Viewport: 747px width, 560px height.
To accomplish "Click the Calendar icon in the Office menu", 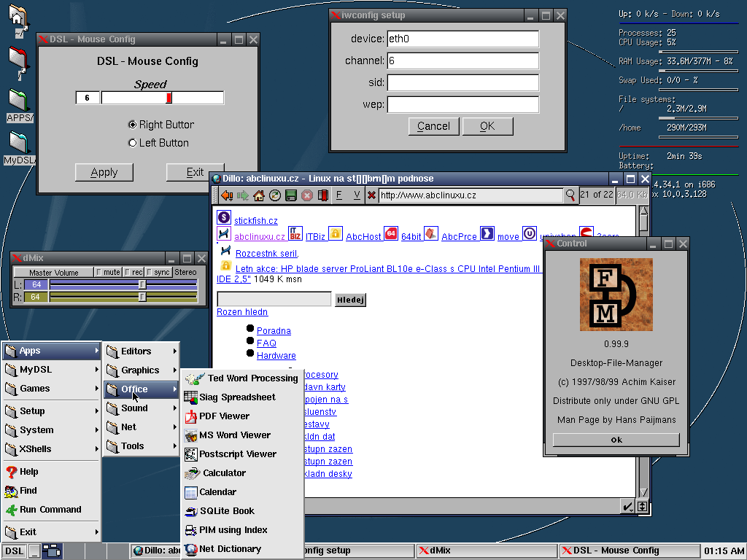I will (x=191, y=492).
